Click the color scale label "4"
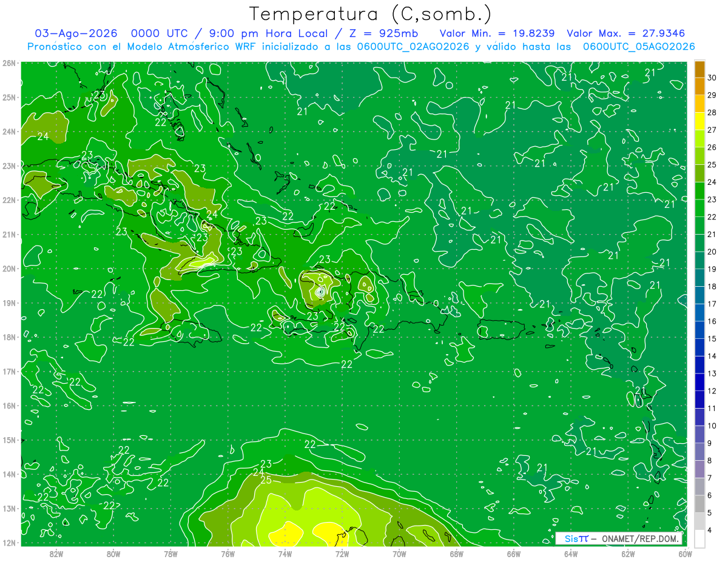The width and height of the screenshot is (728, 562). [x=710, y=530]
